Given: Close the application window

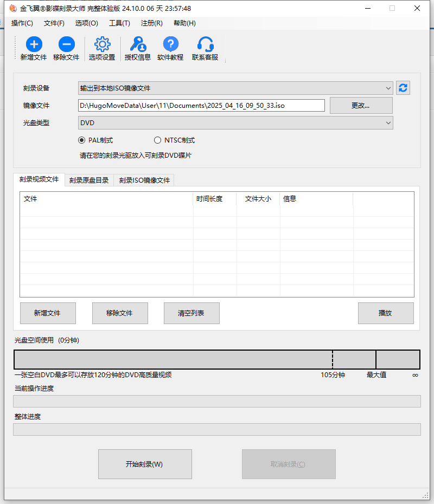Looking at the screenshot, I should [417, 8].
